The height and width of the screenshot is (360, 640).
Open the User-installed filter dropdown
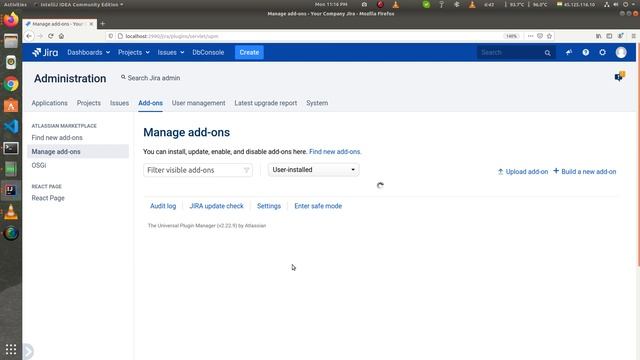click(313, 170)
